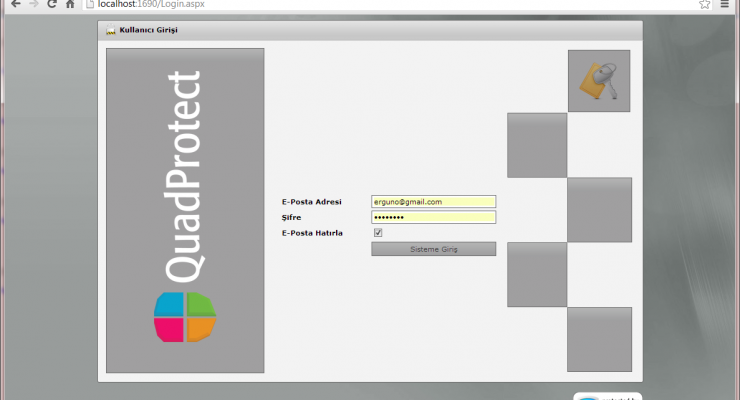Click the E-Posta Adresi label
Image resolution: width=740 pixels, height=400 pixels.
(x=311, y=202)
